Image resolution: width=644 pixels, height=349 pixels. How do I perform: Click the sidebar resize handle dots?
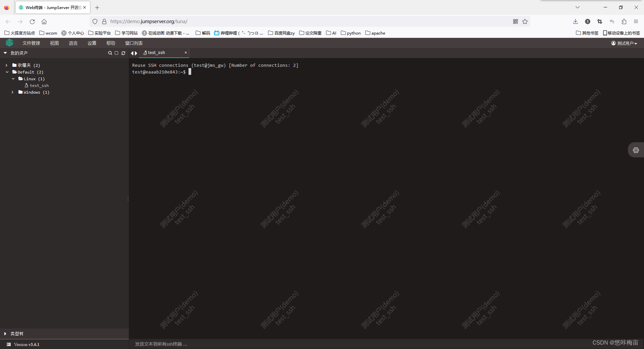(128, 199)
